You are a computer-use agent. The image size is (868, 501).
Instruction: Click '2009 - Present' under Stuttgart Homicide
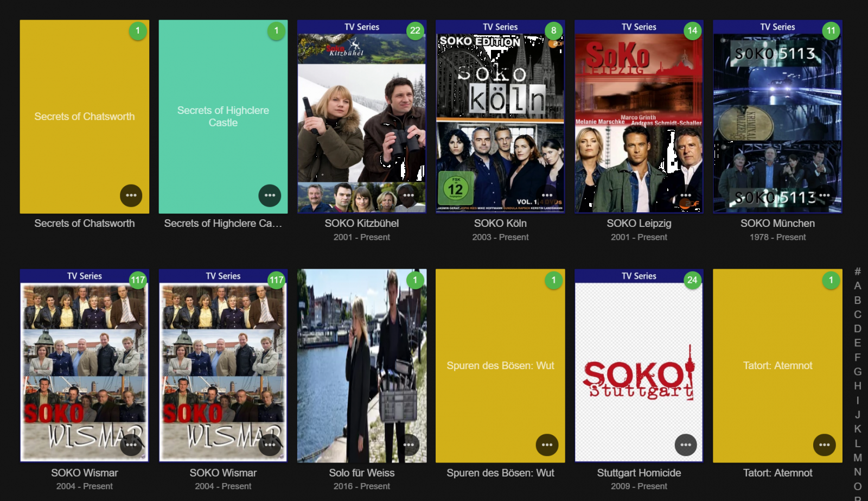click(x=639, y=486)
